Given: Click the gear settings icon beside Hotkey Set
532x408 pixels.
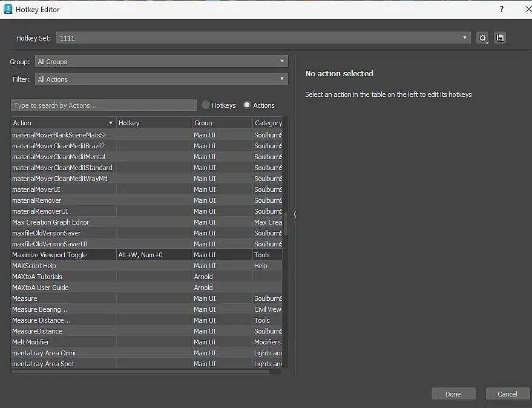Looking at the screenshot, I should click(x=482, y=38).
